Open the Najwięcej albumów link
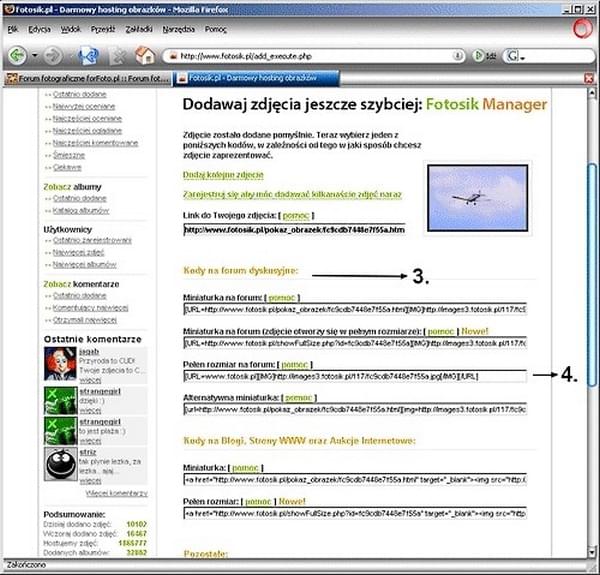 (x=85, y=264)
